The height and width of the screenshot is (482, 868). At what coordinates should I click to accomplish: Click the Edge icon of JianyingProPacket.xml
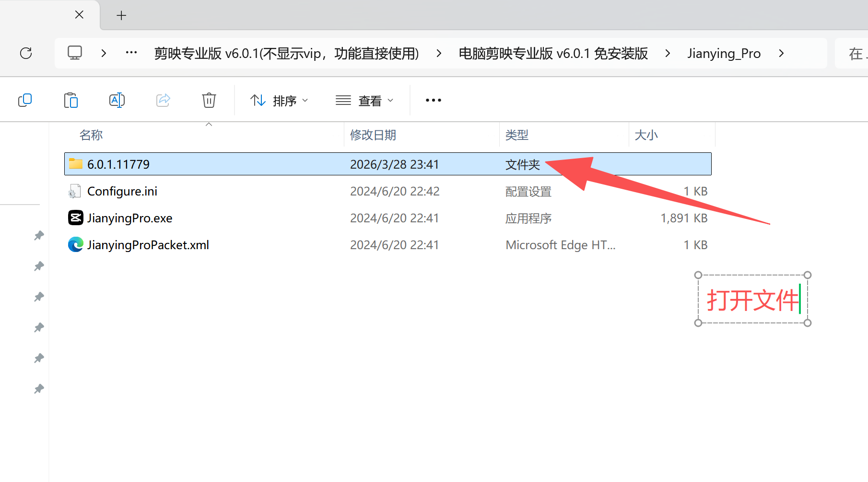(75, 244)
